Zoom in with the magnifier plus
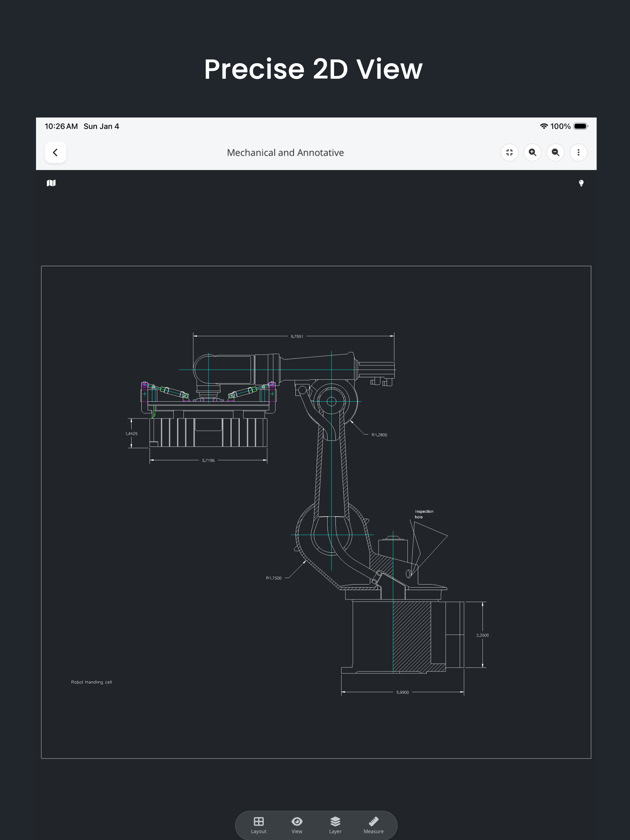 click(532, 152)
